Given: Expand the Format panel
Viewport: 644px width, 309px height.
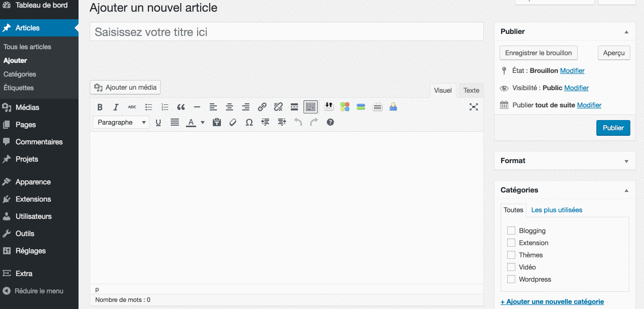Looking at the screenshot, I should 626,161.
